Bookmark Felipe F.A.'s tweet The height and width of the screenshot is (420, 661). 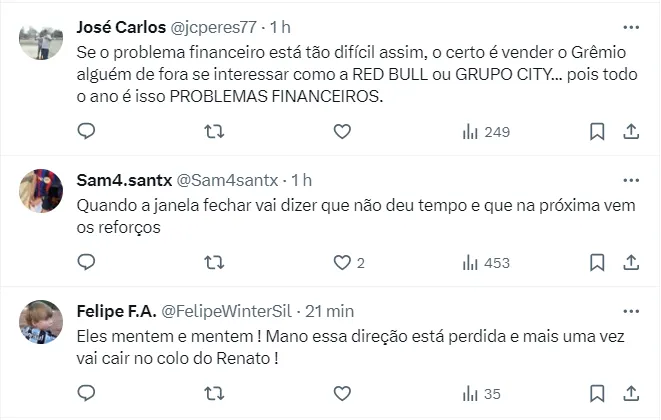click(x=597, y=393)
